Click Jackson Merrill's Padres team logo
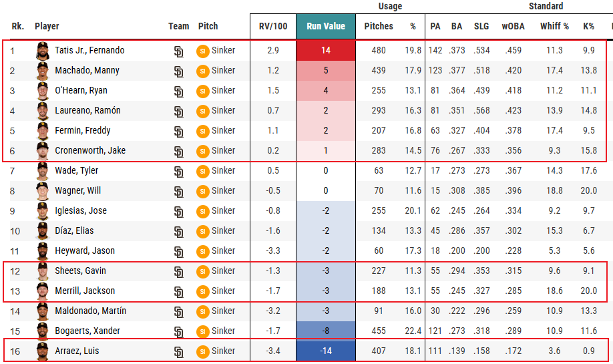Viewport: 613px width, 364px height. point(178,292)
